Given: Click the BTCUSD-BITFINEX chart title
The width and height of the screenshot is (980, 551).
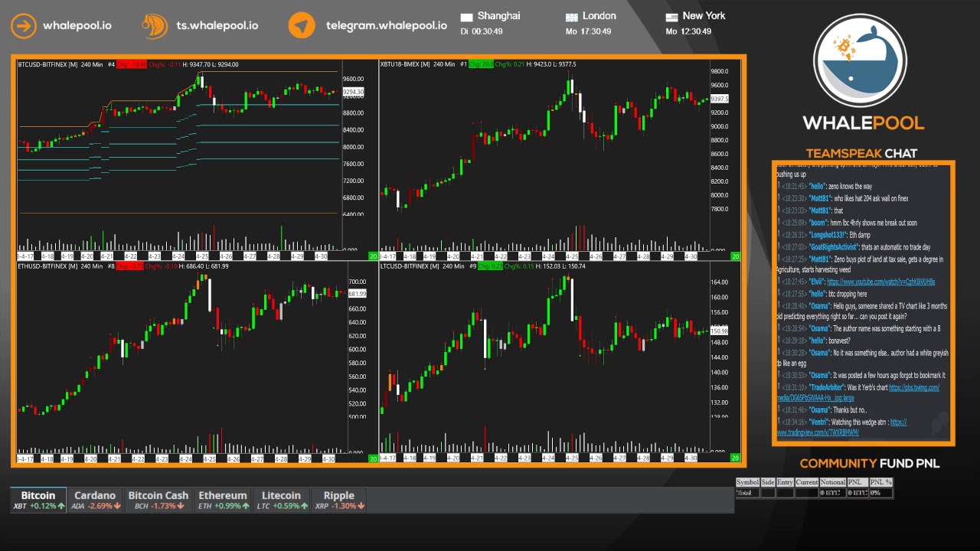Looking at the screenshot, I should click(47, 64).
